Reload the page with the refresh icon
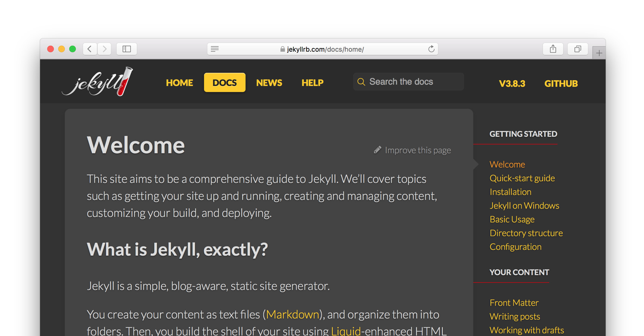 click(431, 49)
